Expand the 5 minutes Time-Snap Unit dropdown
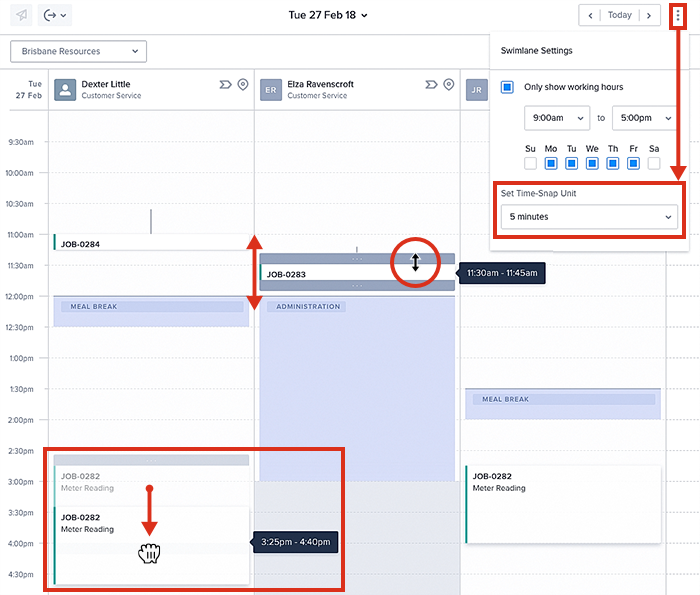700x595 pixels. pyautogui.click(x=589, y=216)
